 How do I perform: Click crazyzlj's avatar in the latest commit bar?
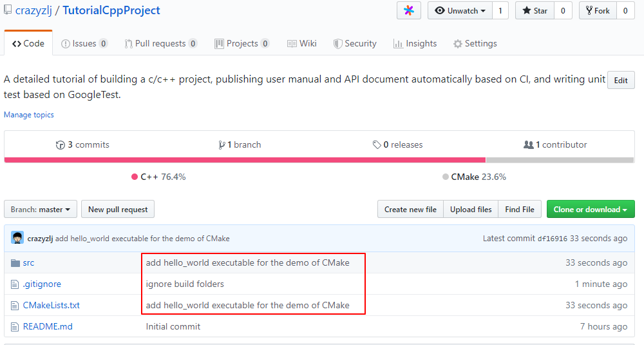click(17, 238)
